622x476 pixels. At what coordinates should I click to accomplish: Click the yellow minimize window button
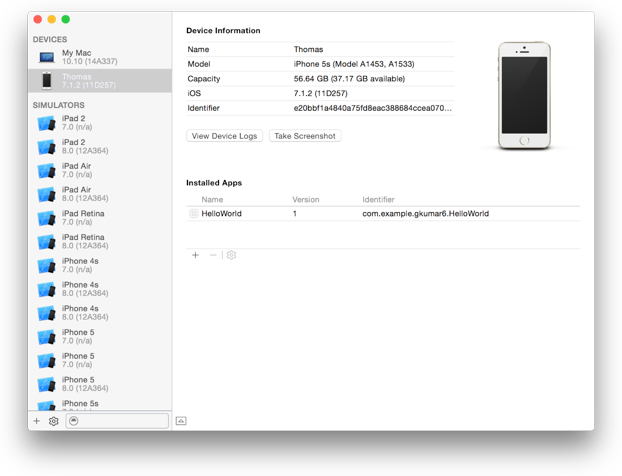tap(52, 19)
